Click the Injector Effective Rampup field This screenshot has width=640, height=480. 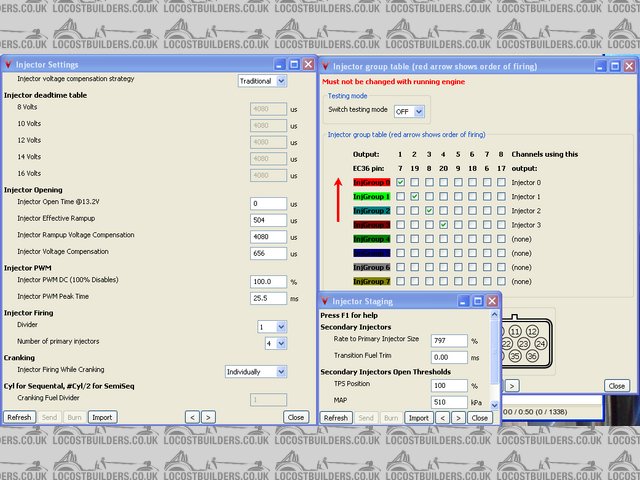tap(268, 220)
